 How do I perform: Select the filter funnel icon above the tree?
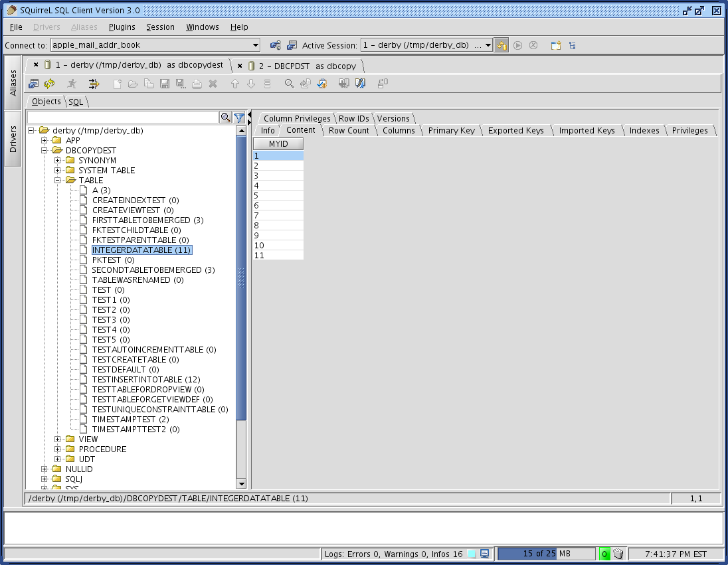click(x=238, y=117)
